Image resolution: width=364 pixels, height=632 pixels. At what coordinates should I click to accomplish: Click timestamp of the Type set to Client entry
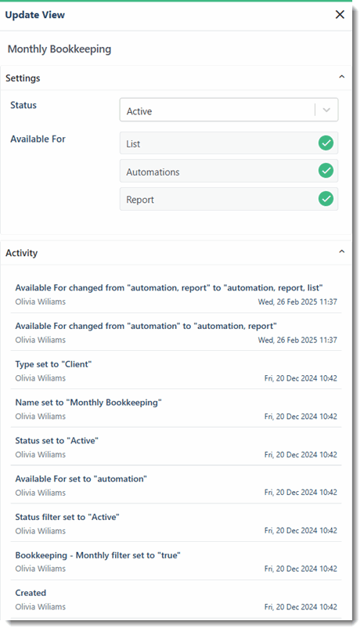pos(301,378)
